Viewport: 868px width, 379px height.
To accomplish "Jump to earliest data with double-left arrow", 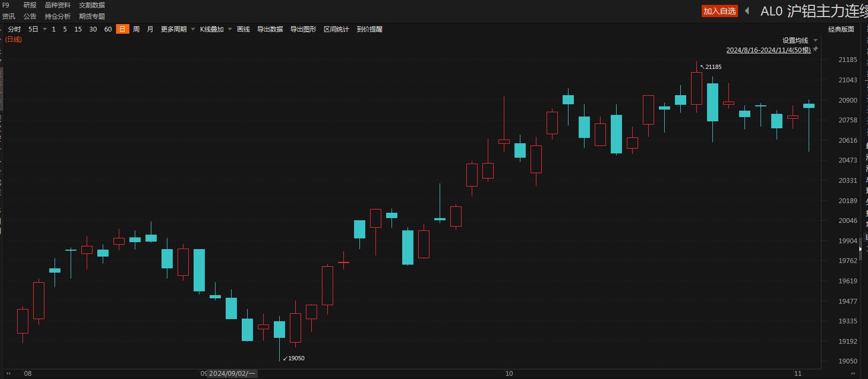I will (x=9, y=373).
